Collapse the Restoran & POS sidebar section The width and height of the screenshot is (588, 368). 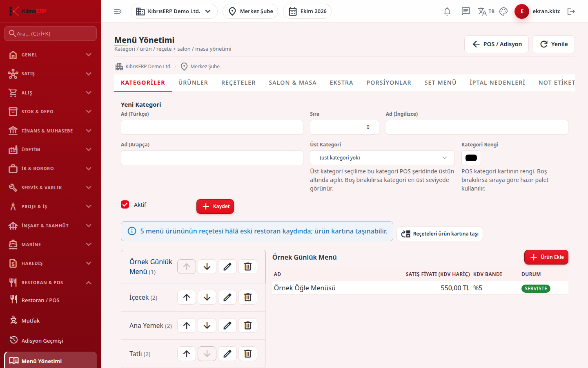tap(51, 283)
